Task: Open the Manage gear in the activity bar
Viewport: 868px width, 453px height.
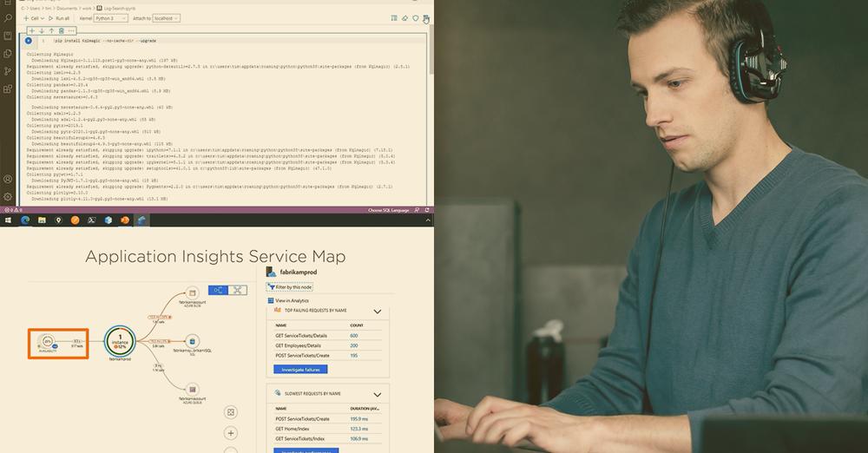Action: 8,196
